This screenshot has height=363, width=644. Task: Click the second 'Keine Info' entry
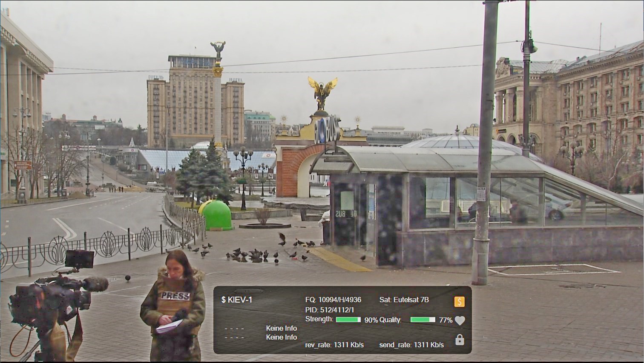coord(282,337)
